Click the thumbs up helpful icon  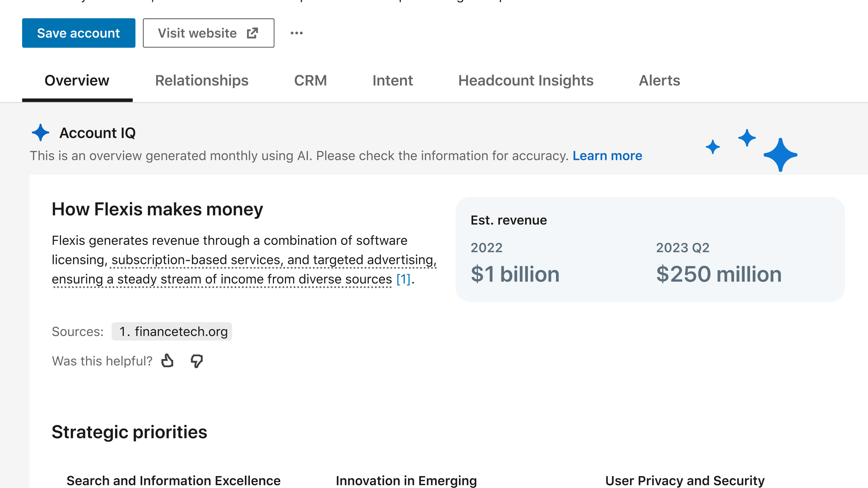(x=167, y=361)
